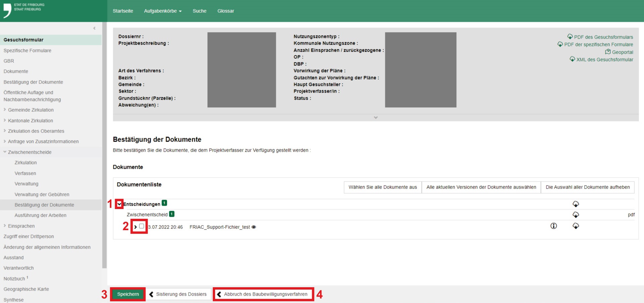Click the Geoportal map icon
The width and height of the screenshot is (644, 303).
click(x=608, y=52)
